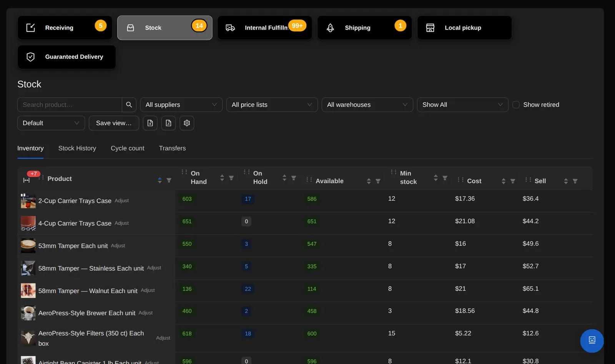Open Internal Fulfillment section
The image size is (615, 364).
pos(265,28)
